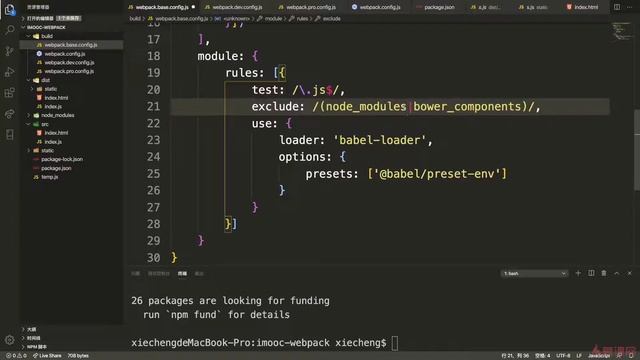Click the split editor icon
This screenshot has height=360, width=640.
[x=617, y=7]
